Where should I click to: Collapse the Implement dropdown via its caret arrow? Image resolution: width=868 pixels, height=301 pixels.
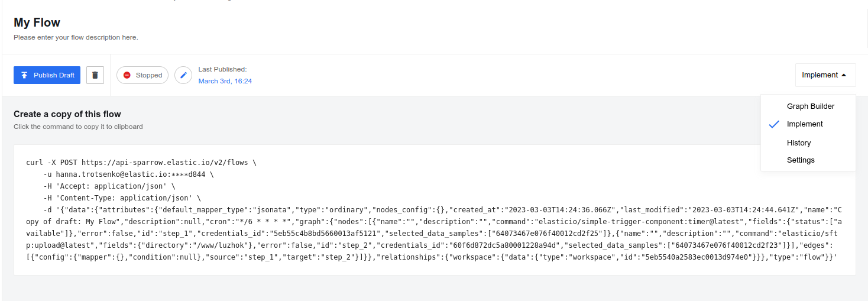tap(844, 75)
